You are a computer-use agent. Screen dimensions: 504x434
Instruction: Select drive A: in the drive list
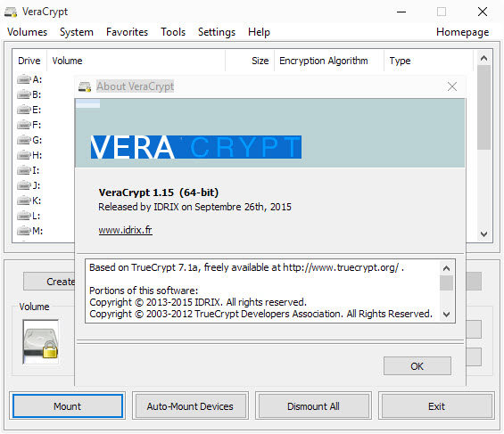[x=29, y=79]
